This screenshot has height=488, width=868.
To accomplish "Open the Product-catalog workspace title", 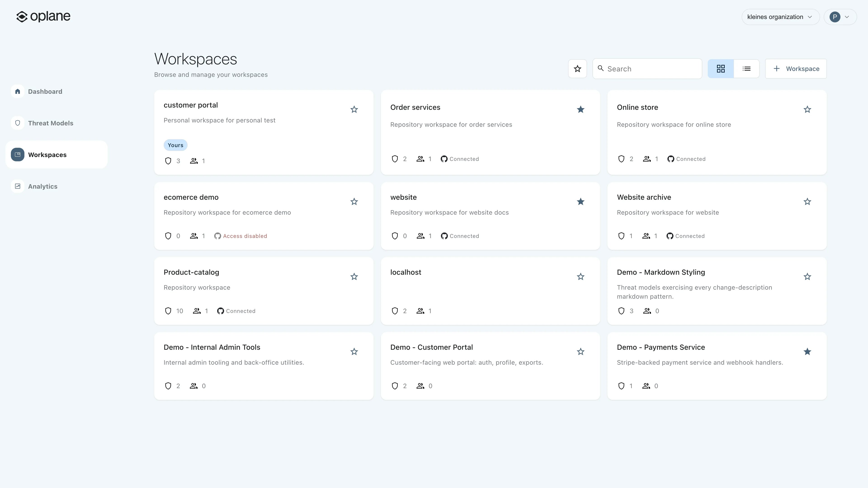I will click(191, 272).
